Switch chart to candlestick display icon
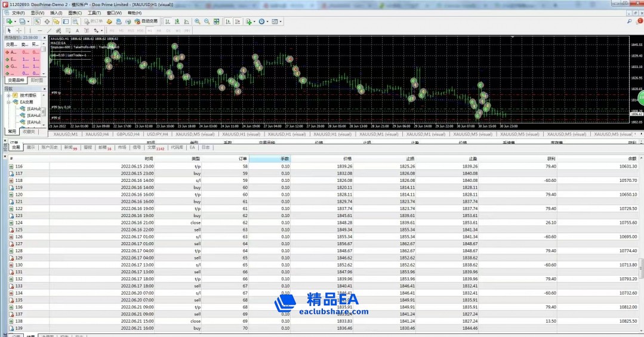Viewport: 644px width, 337px height. tap(178, 21)
